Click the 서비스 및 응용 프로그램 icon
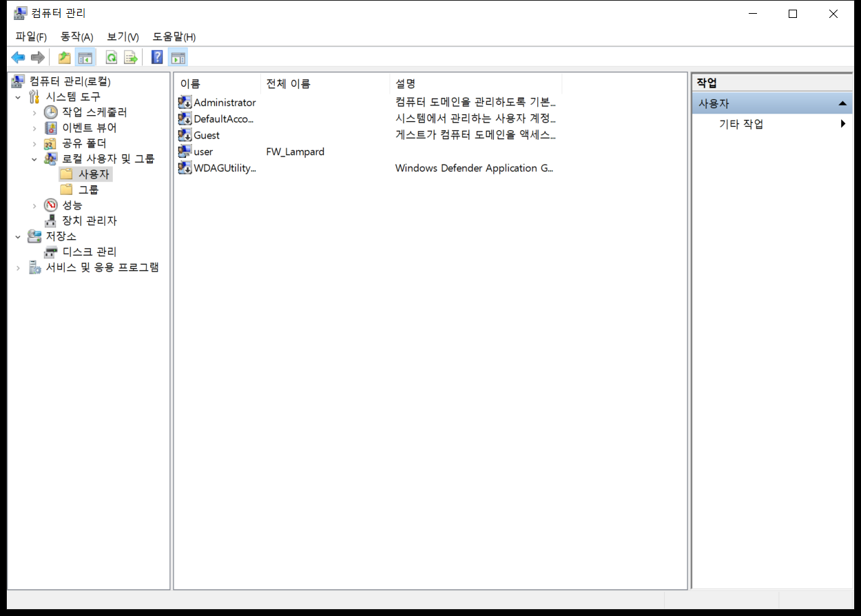The image size is (861, 616). [34, 267]
